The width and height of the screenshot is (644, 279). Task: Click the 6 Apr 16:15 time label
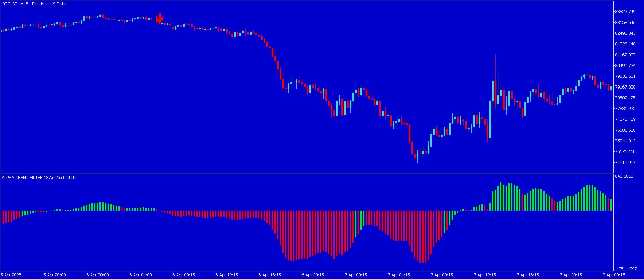coord(270,275)
